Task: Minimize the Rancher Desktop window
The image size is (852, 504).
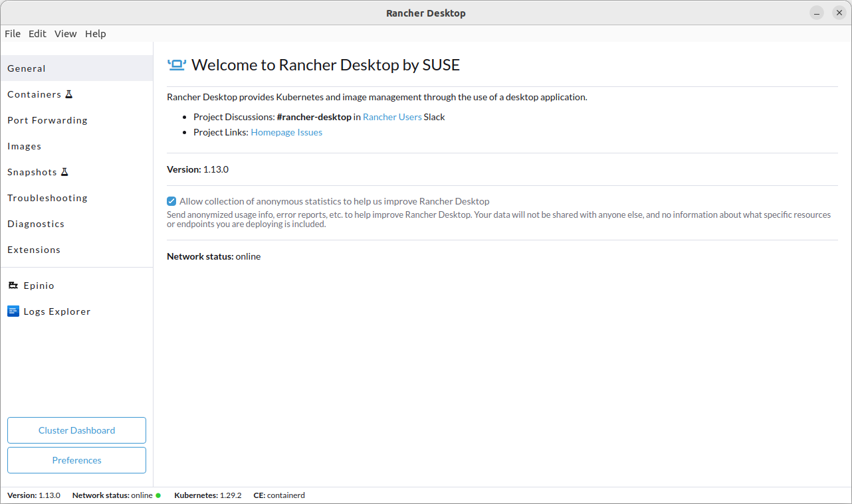Action: coord(817,13)
